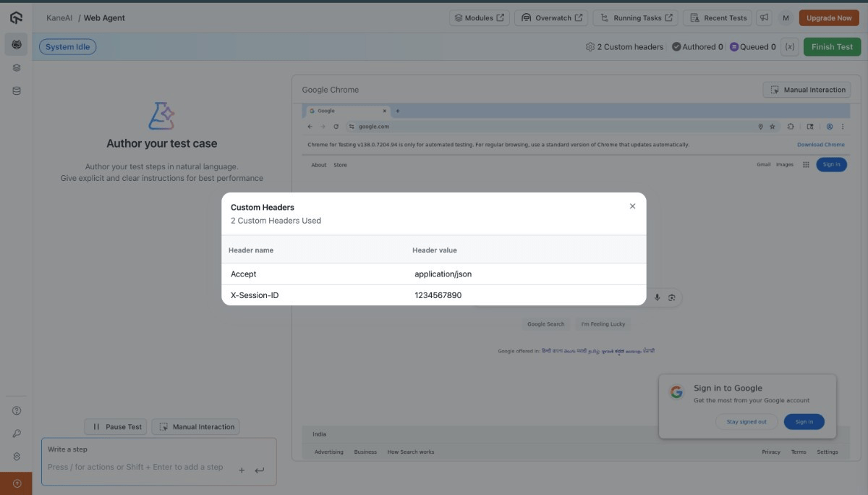The width and height of the screenshot is (868, 495).
Task: Open the Modules page
Action: click(x=479, y=18)
